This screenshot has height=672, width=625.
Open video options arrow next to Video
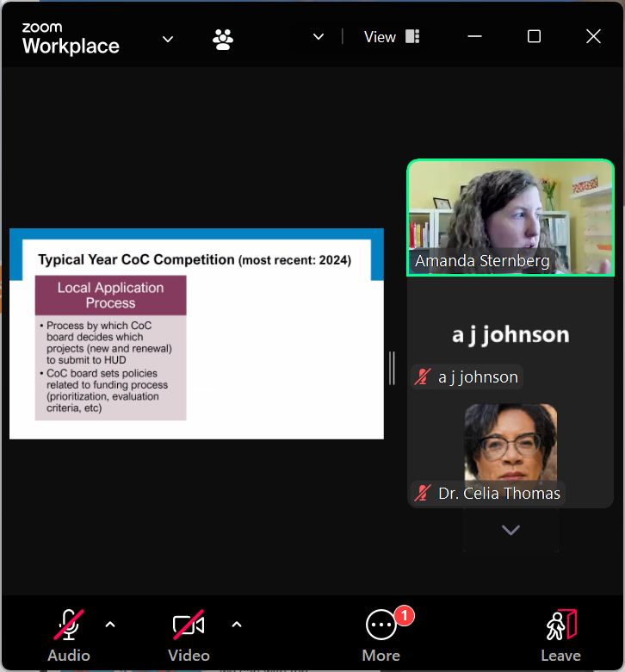pyautogui.click(x=237, y=625)
